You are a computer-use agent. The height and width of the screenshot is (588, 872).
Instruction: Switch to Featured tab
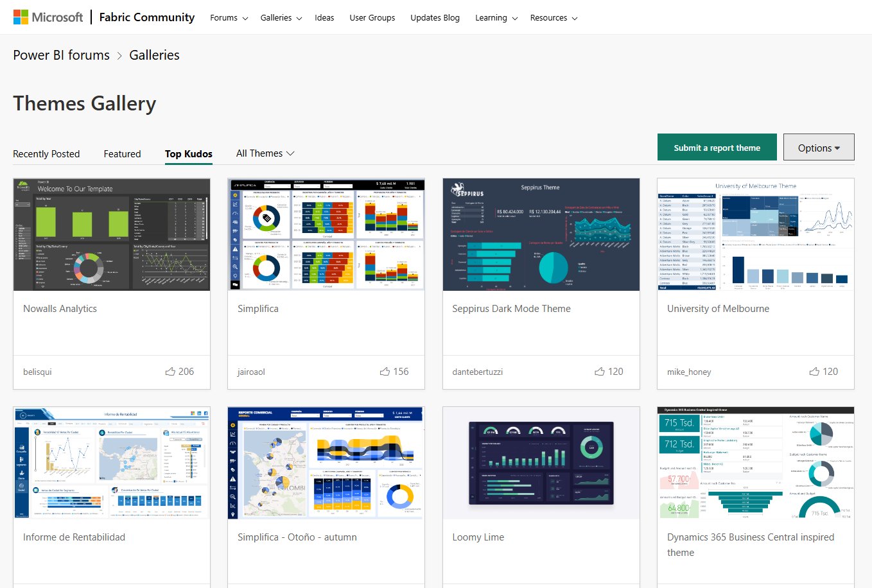tap(122, 154)
